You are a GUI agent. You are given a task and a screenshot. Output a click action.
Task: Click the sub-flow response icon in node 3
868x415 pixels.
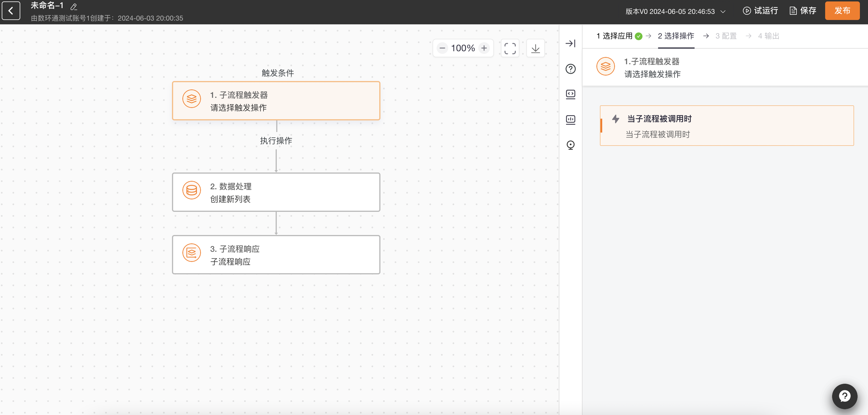191,253
